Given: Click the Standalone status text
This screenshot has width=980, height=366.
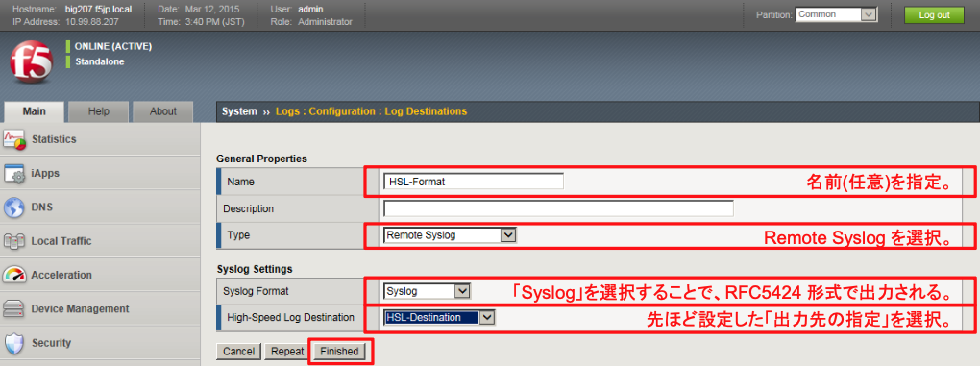Looking at the screenshot, I should (100, 61).
